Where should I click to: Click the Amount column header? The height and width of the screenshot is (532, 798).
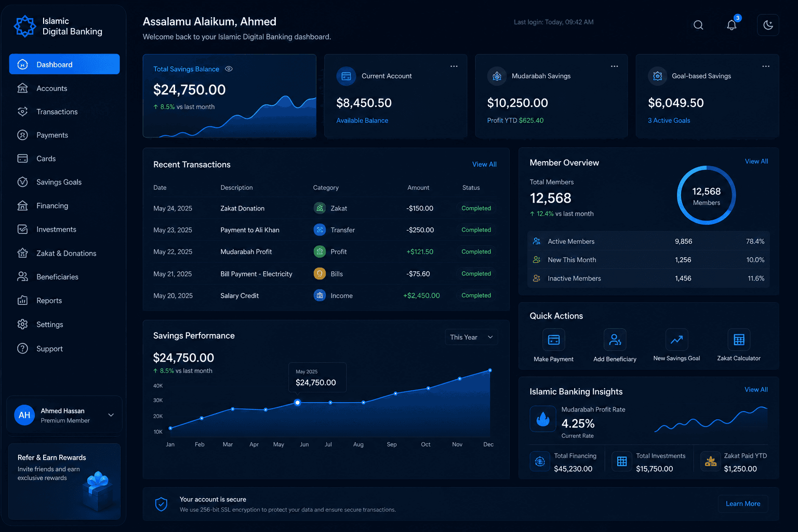pos(418,188)
